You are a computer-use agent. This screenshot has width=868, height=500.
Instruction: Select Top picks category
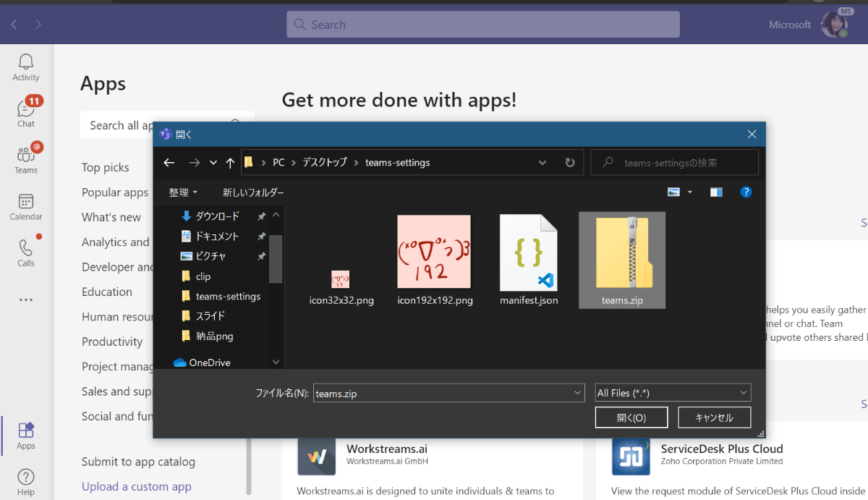click(x=106, y=167)
